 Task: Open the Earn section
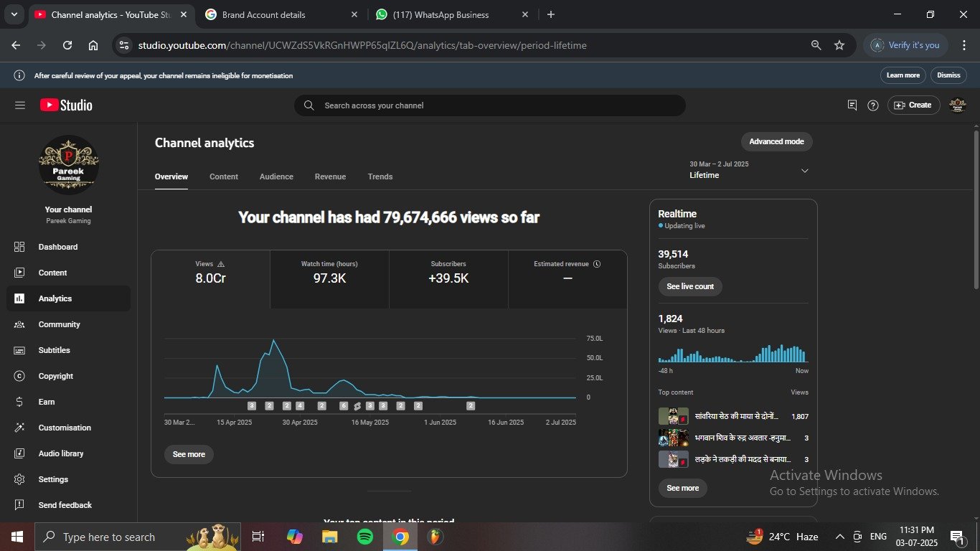point(68,402)
